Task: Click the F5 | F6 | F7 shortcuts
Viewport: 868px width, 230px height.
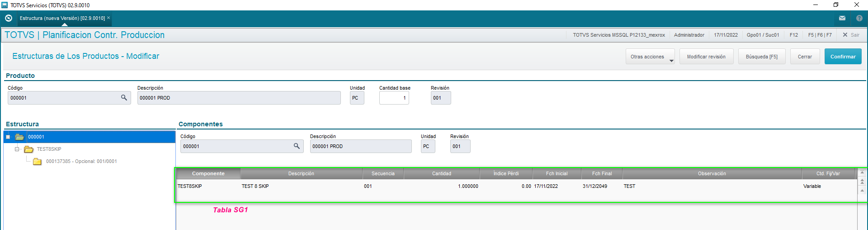Action: 820,35
